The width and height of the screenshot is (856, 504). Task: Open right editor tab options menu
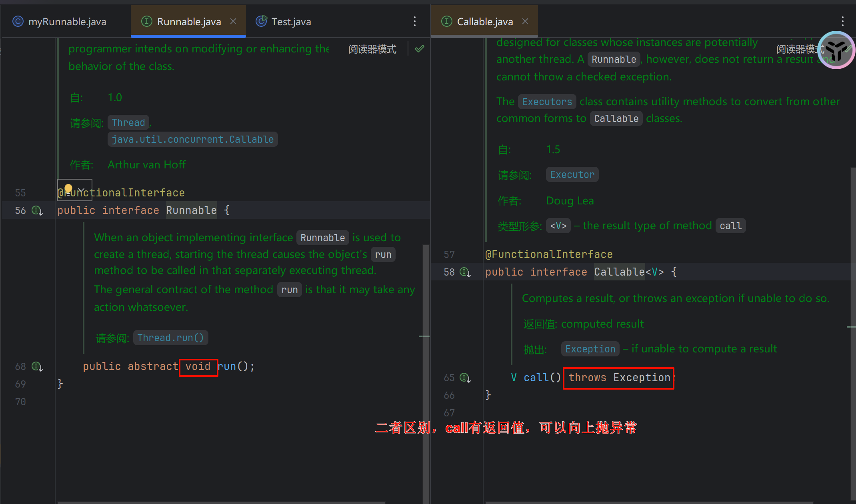[x=842, y=21]
